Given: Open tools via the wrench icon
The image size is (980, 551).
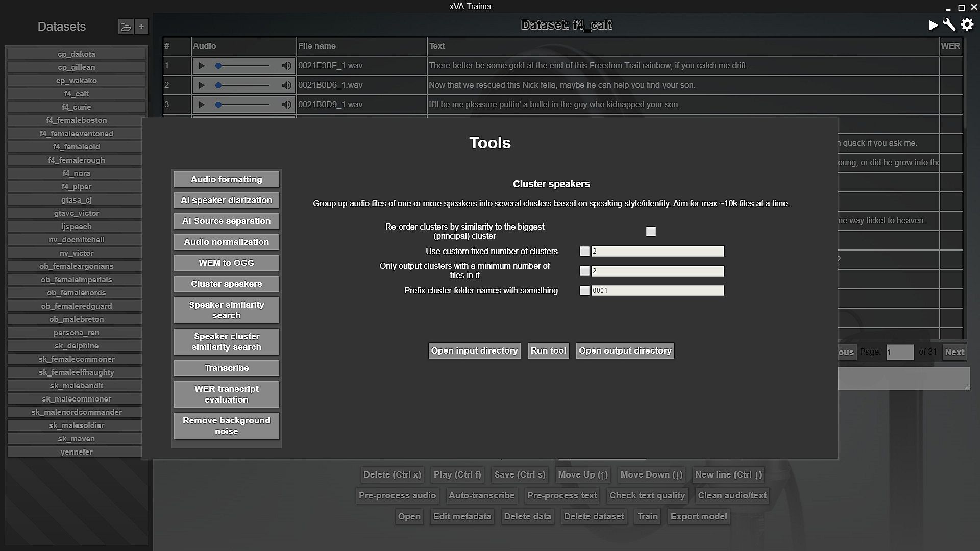Looking at the screenshot, I should tap(949, 25).
